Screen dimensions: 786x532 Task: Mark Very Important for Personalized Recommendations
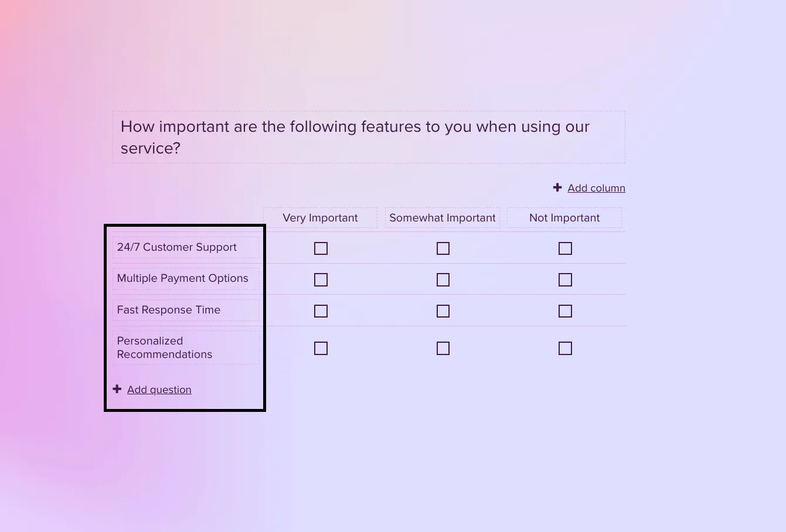[321, 349]
